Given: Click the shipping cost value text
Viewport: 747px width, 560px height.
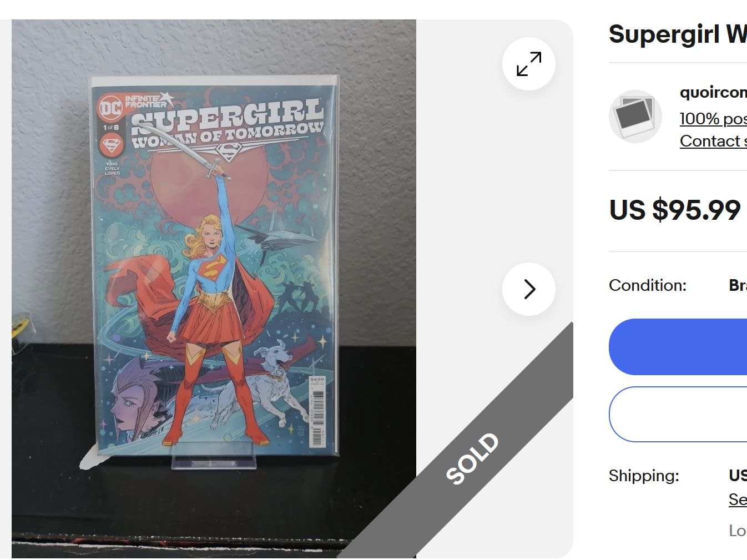Looking at the screenshot, I should click(738, 476).
